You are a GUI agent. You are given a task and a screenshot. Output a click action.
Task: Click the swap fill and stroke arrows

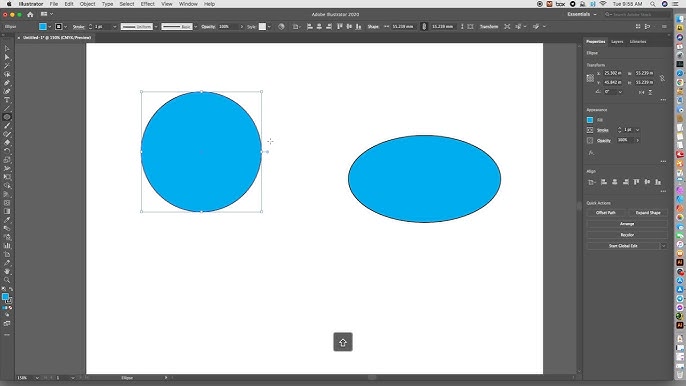tap(10, 289)
